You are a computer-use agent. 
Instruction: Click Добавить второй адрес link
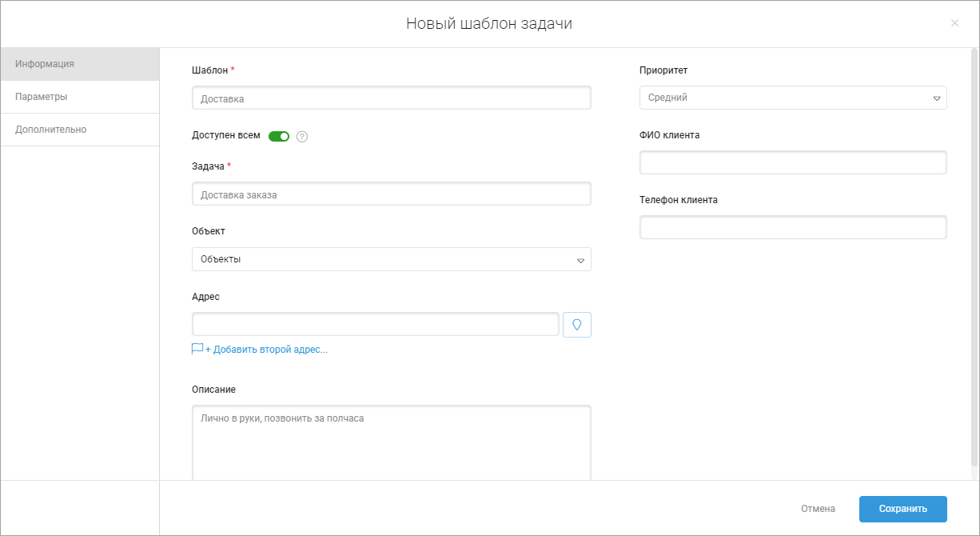click(267, 350)
